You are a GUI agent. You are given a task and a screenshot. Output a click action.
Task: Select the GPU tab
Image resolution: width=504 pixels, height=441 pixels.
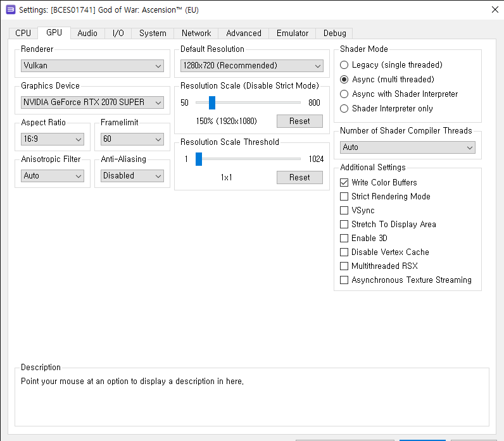coord(54,32)
